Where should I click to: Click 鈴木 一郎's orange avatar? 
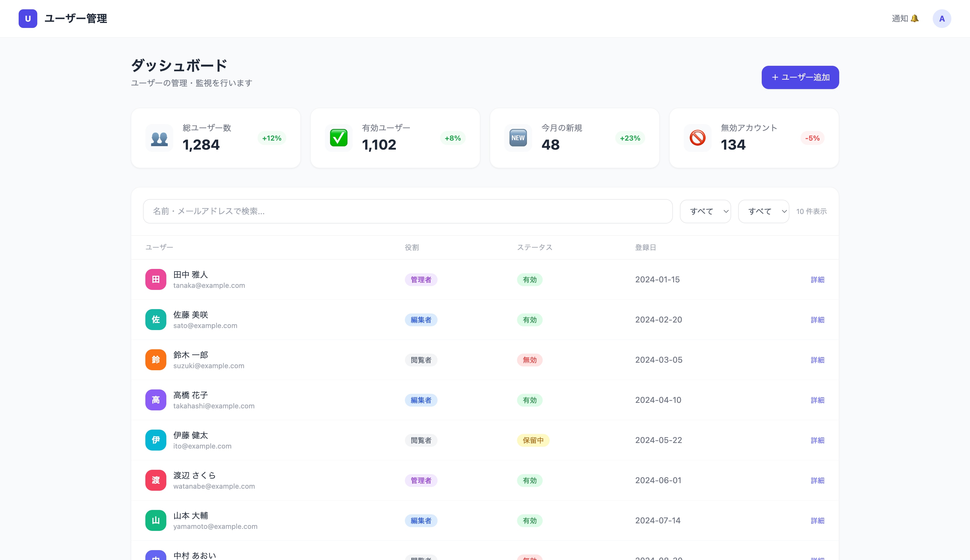[x=156, y=360]
